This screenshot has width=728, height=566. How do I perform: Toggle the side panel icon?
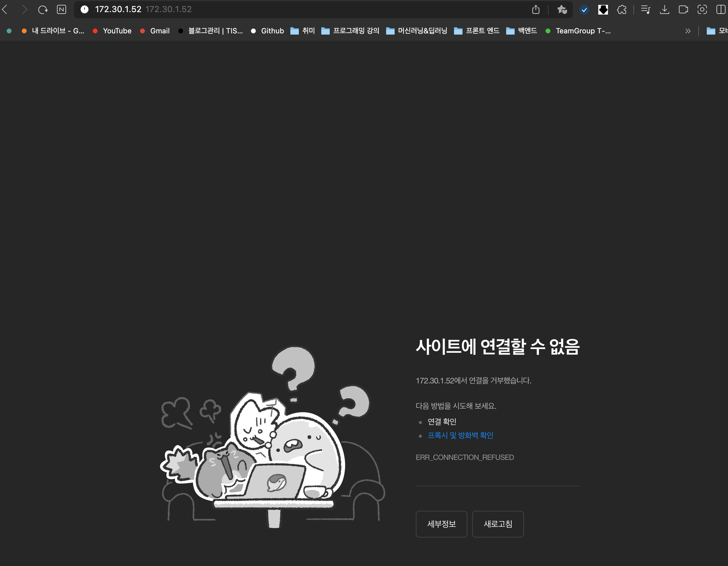pyautogui.click(x=721, y=9)
